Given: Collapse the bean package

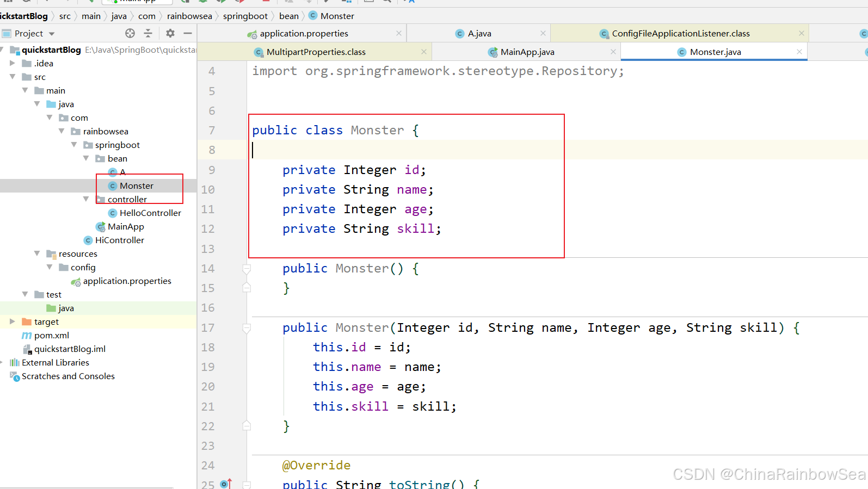Looking at the screenshot, I should point(86,158).
